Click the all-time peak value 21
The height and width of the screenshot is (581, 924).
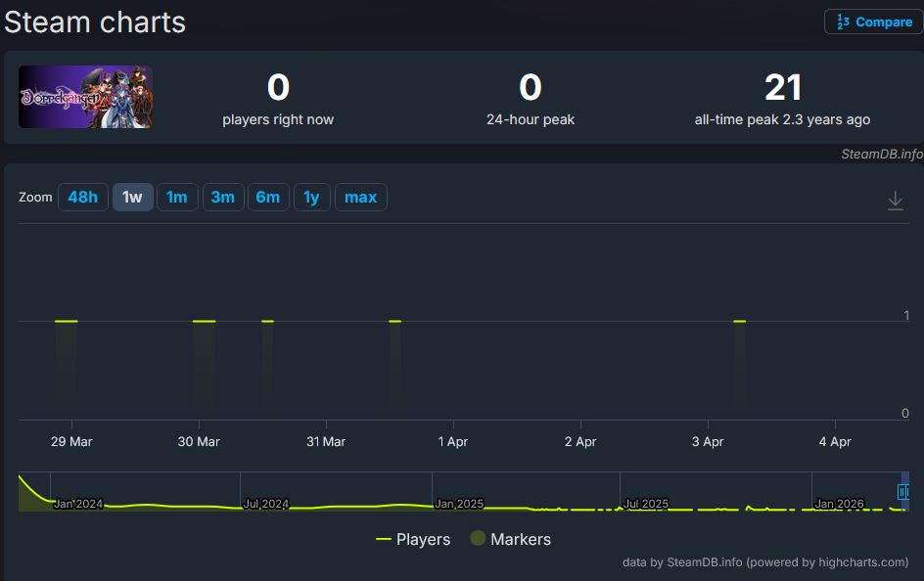783,88
